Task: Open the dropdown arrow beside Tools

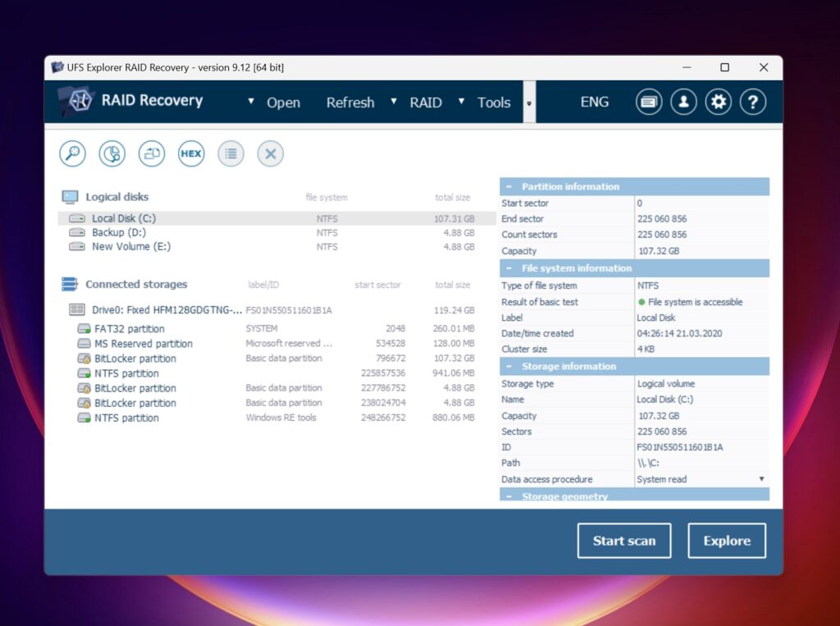Action: (529, 102)
